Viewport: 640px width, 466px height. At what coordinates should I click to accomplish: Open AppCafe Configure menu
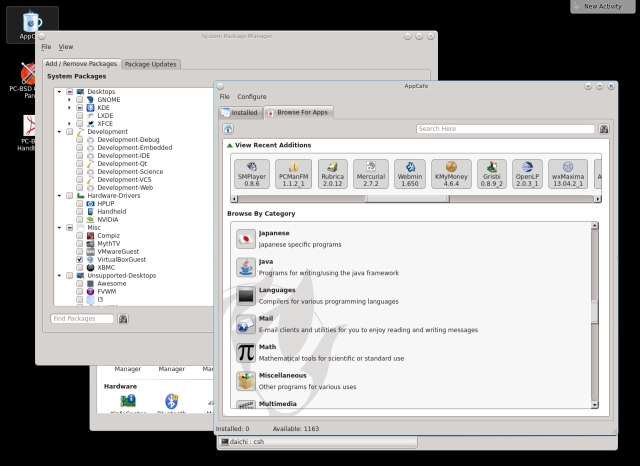(252, 97)
